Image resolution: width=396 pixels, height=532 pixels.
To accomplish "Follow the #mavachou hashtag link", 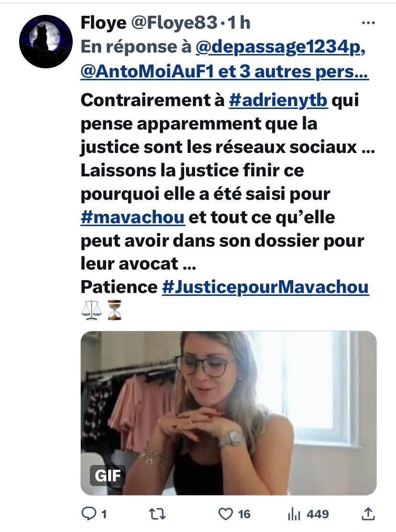I will click(x=133, y=217).
